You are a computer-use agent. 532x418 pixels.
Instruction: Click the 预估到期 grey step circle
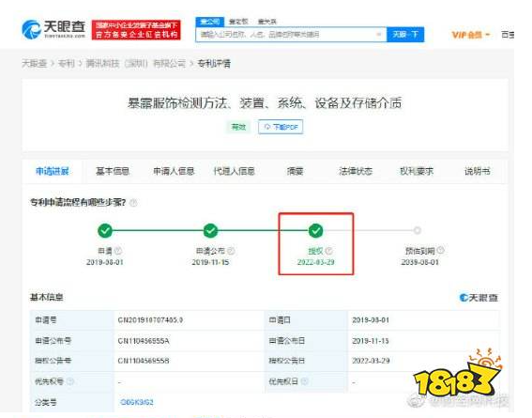pos(418,230)
